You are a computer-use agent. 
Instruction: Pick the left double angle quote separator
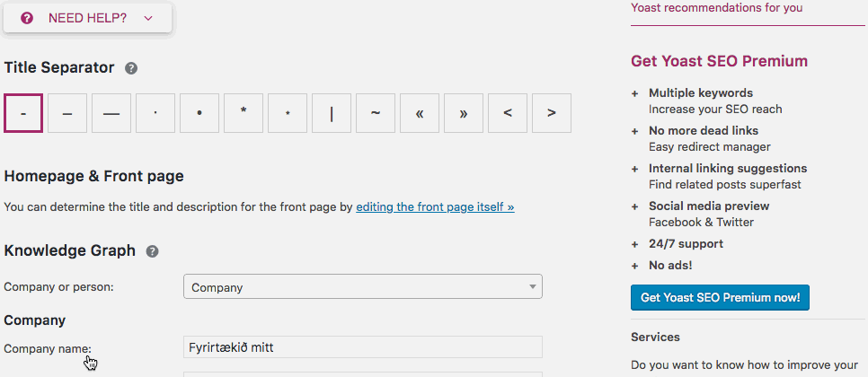click(420, 113)
